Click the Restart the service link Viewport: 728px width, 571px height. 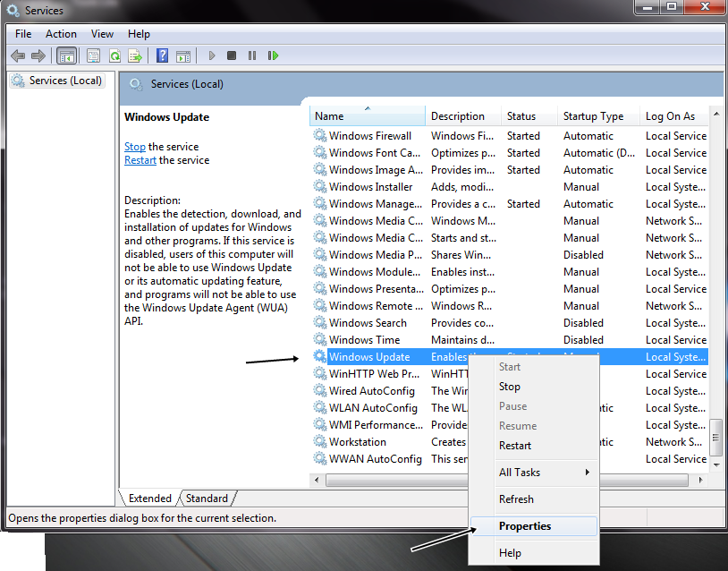click(140, 160)
